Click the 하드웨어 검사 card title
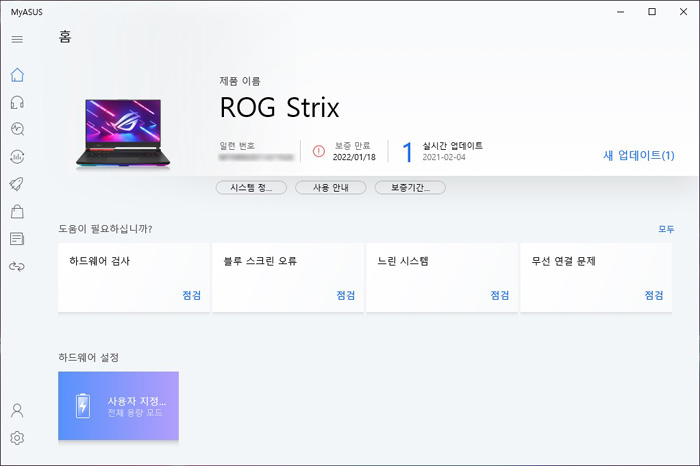This screenshot has width=700, height=466. click(100, 261)
